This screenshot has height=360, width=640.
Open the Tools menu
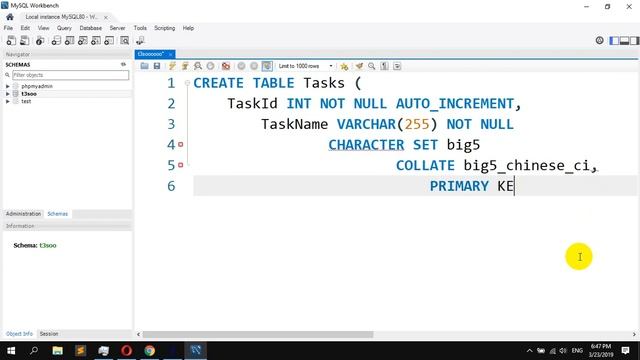(140, 28)
